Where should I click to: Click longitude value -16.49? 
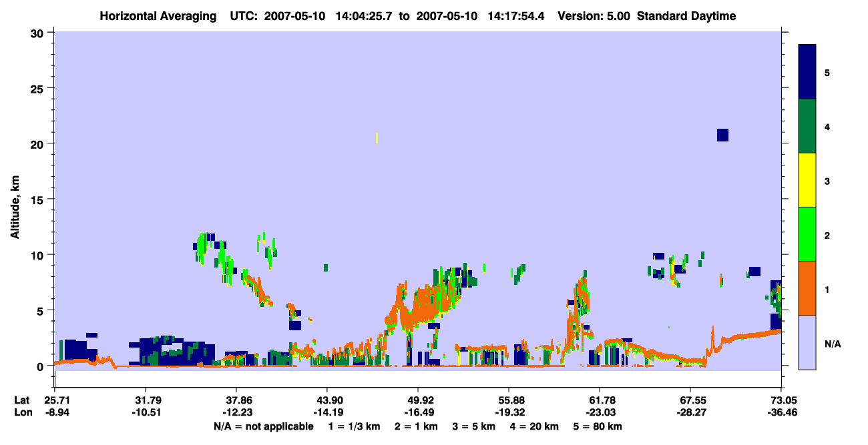click(418, 413)
